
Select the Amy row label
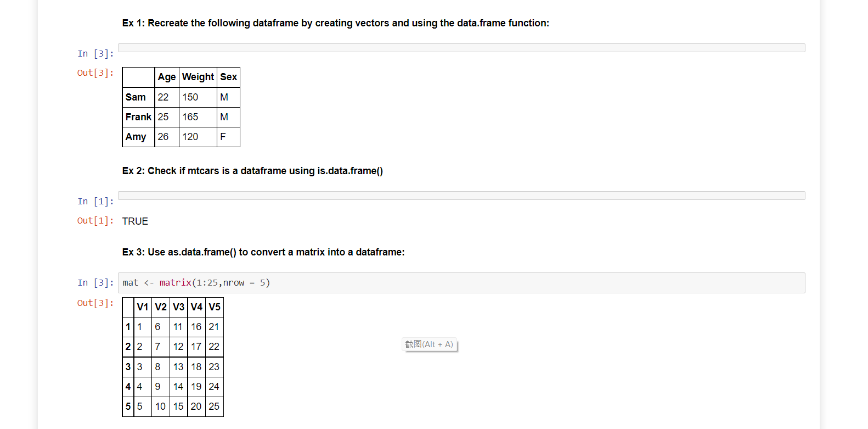[135, 137]
